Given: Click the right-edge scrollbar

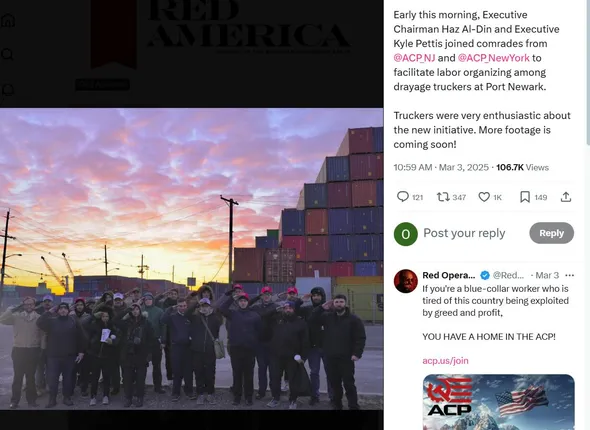Looking at the screenshot, I should (x=588, y=71).
